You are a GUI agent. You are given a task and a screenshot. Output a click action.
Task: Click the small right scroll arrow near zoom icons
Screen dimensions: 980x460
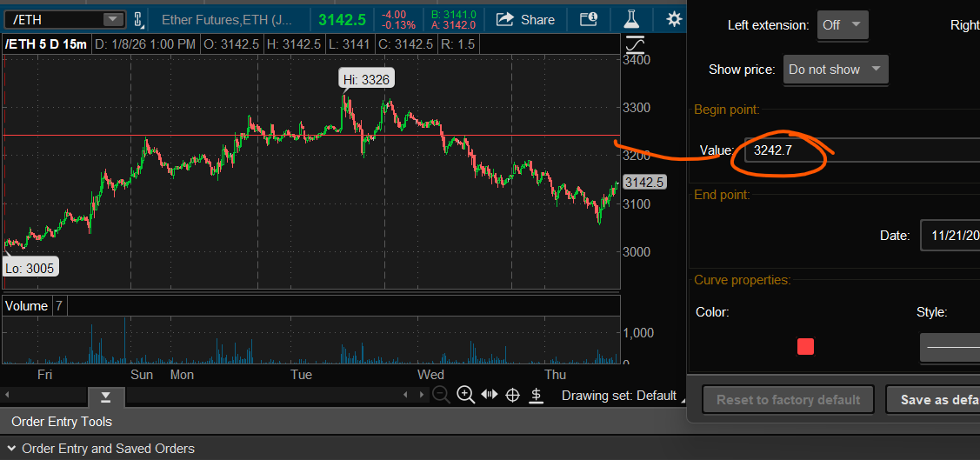423,395
